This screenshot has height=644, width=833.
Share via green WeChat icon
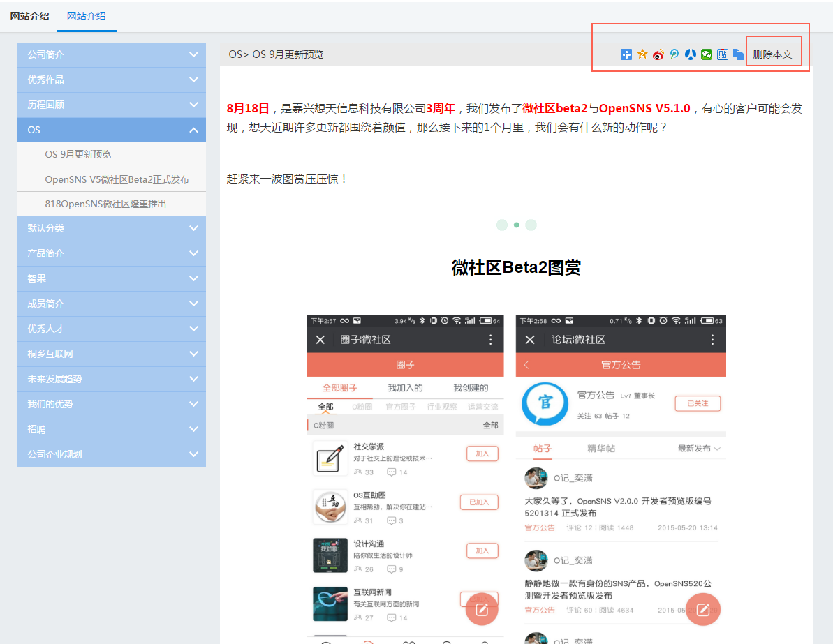point(706,54)
